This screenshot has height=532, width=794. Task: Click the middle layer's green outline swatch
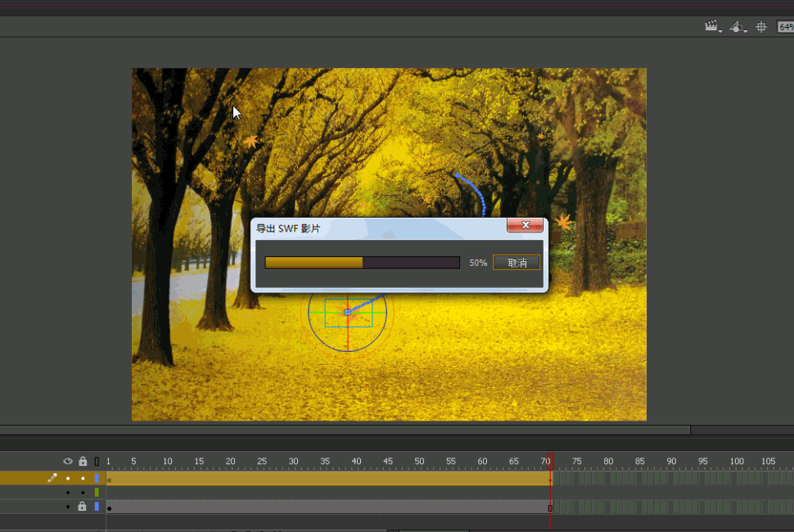(x=97, y=492)
